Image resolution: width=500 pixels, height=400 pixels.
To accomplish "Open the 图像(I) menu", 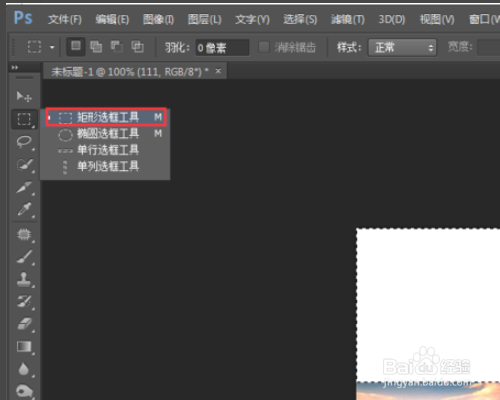I will tap(158, 20).
